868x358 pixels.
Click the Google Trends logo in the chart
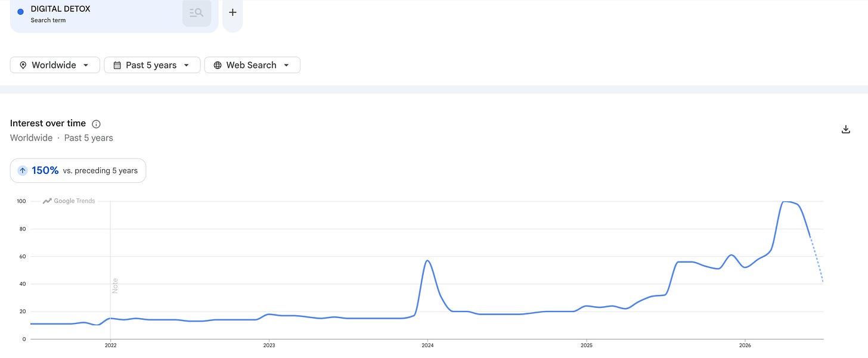coord(69,201)
